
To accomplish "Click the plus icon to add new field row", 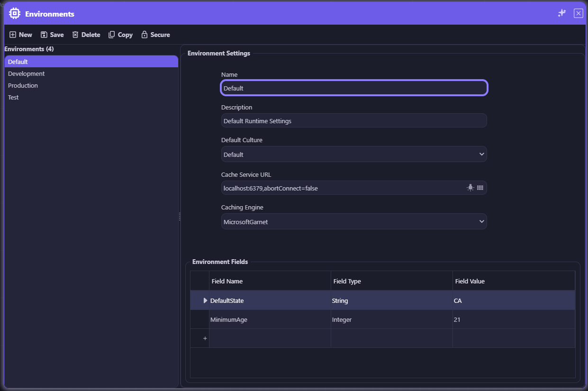I will (205, 338).
